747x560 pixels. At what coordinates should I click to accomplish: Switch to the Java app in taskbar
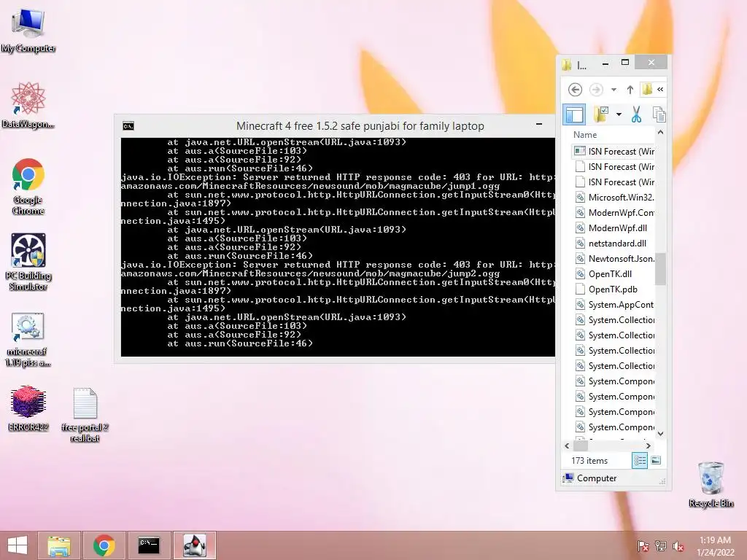pos(194,545)
